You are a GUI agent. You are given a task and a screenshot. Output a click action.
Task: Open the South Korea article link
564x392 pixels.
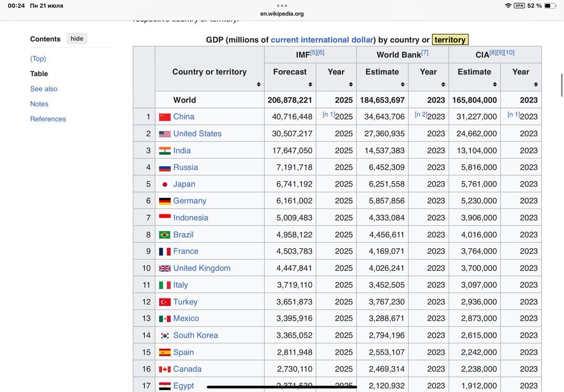[196, 335]
